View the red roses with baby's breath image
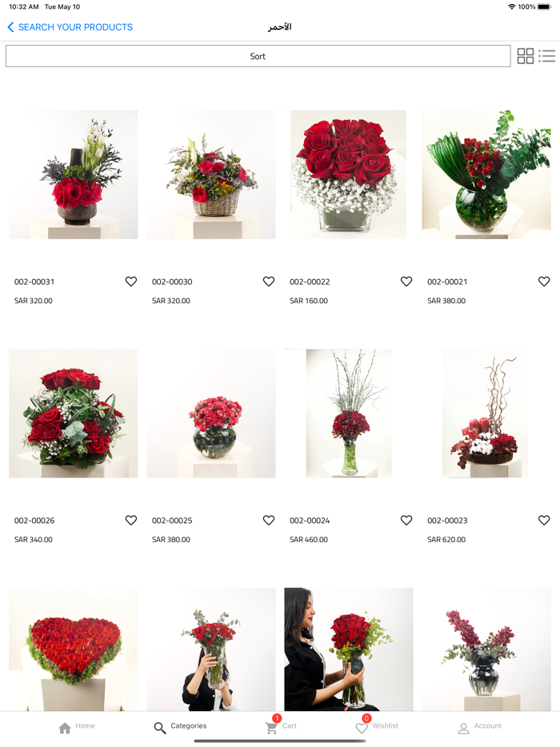This screenshot has height=747, width=560. click(x=348, y=174)
